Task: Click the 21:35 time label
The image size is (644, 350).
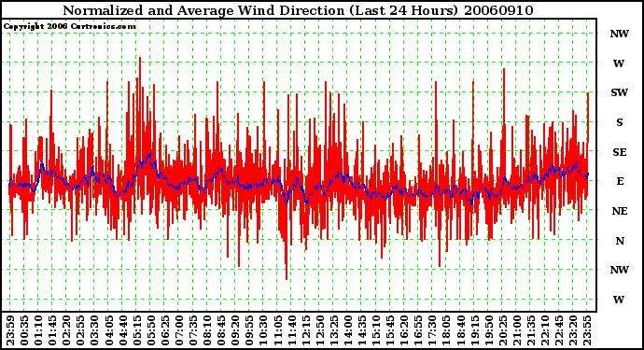Action: (x=531, y=330)
